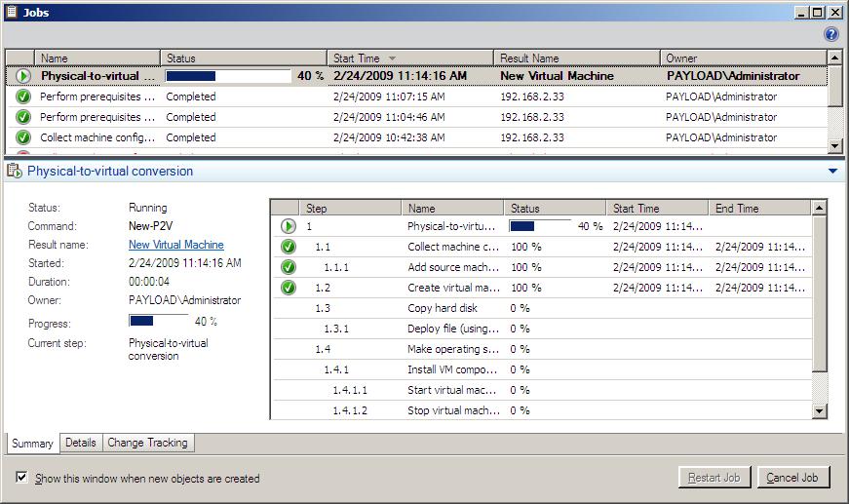Open the Change Tracking tab

point(147,443)
